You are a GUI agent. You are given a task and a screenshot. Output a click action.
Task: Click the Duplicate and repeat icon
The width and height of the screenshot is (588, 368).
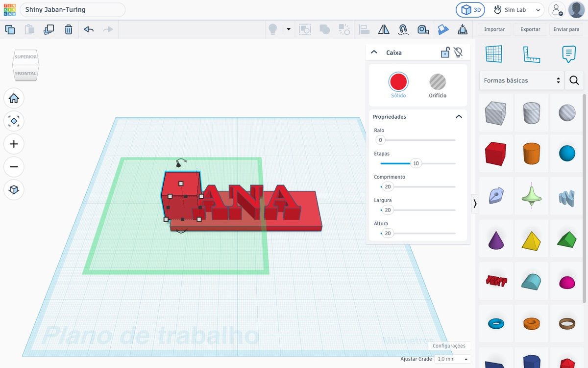49,29
